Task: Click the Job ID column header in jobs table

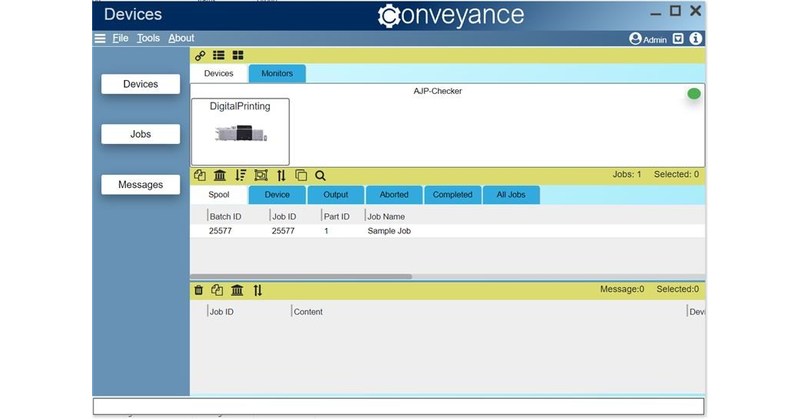Action: (x=284, y=216)
